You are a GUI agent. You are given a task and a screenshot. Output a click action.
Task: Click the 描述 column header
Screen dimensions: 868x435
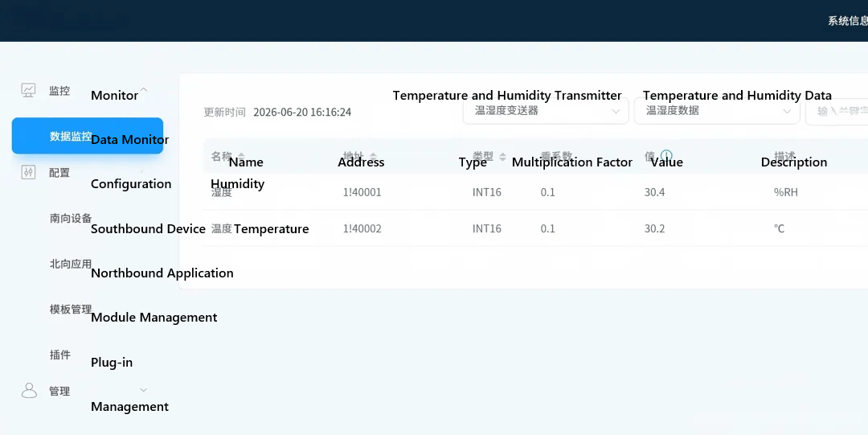[x=784, y=156]
